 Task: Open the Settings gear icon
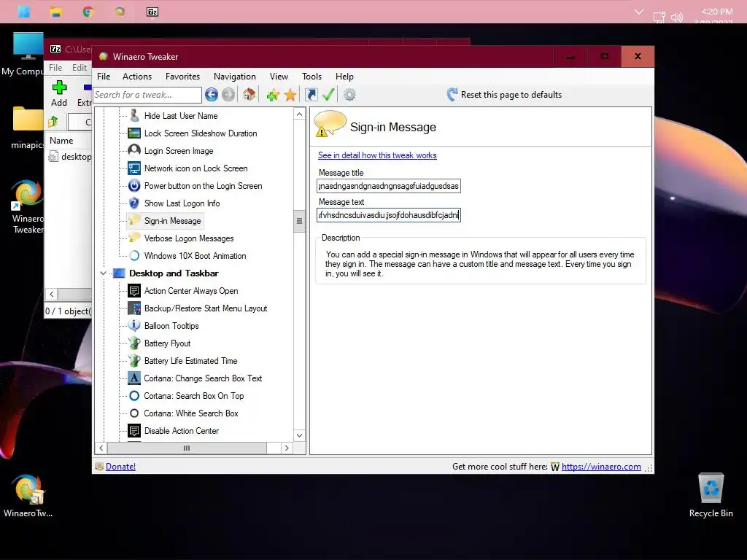[x=349, y=95]
